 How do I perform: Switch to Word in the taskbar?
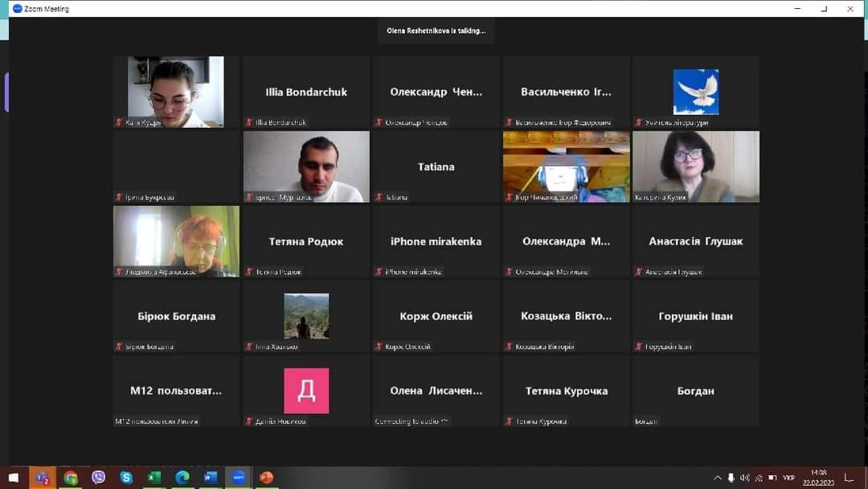pos(211,478)
